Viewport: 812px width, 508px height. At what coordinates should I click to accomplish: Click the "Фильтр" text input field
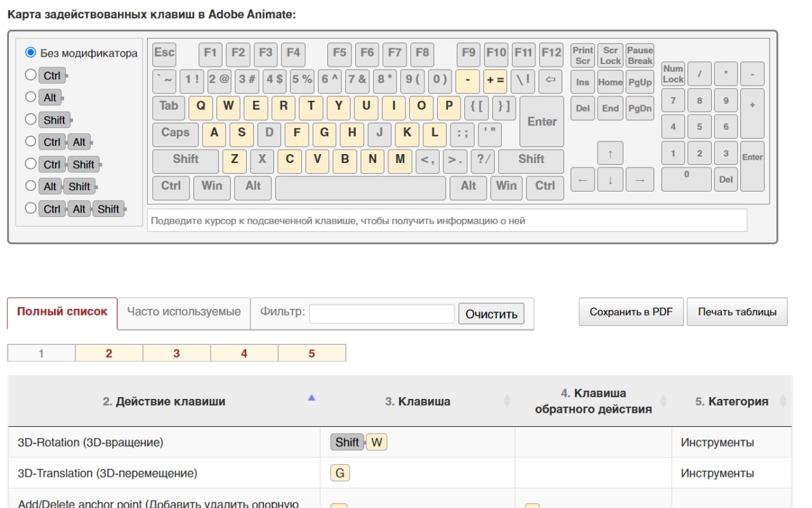click(x=382, y=314)
